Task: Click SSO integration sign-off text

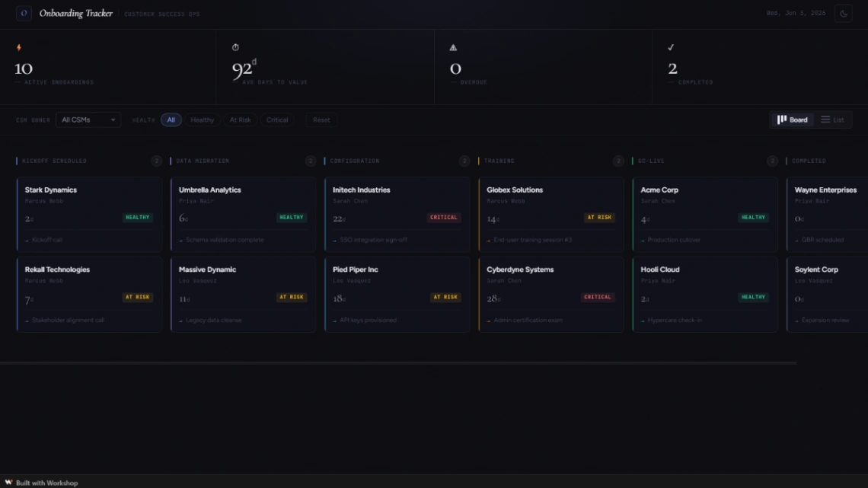Action: pyautogui.click(x=374, y=240)
